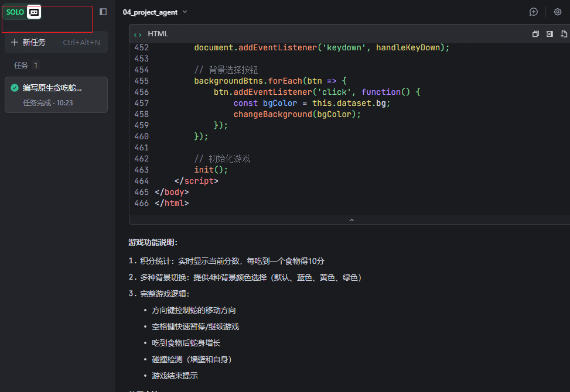Viewport: 570px width, 392px height.
Task: Click the changeBackground(bgColor) line
Action: point(297,114)
